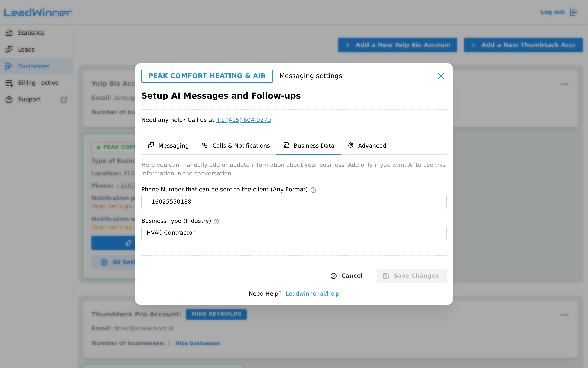Screen dimensions: 588x368
Task: Click the Support question mark icon
Action: (x=9, y=100)
